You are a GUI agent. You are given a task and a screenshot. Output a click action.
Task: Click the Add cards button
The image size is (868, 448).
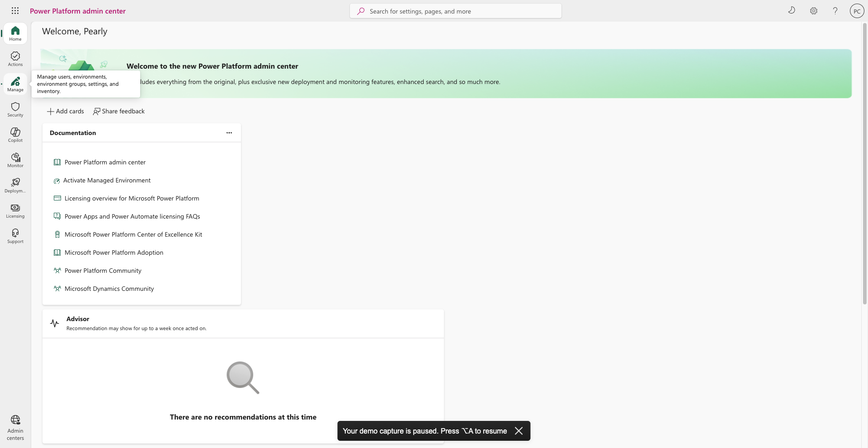click(x=66, y=111)
